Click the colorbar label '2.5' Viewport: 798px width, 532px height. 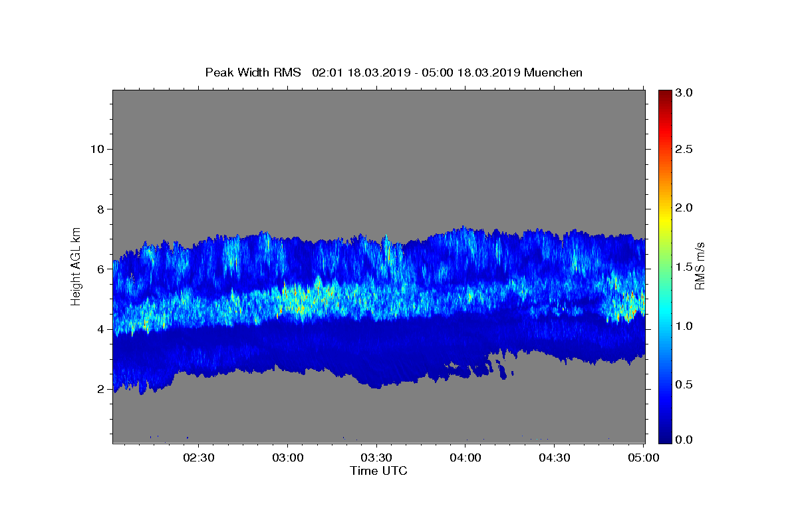tap(685, 149)
